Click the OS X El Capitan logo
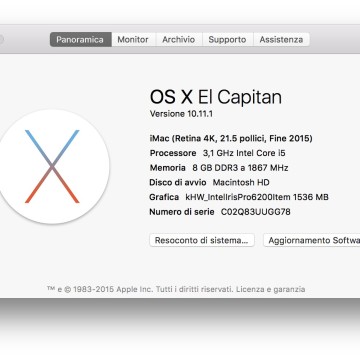This screenshot has height=360, width=360. coord(52,167)
